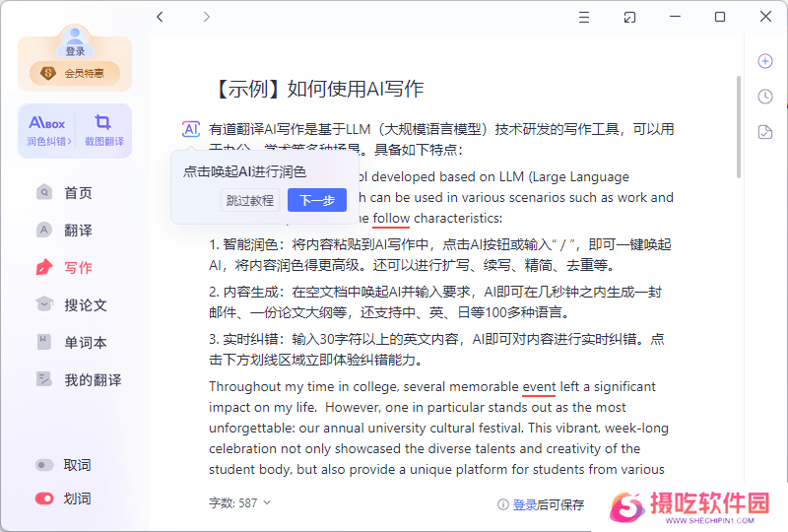Click the user avatar 登录 icon
This screenshot has height=532, width=788.
point(75,45)
